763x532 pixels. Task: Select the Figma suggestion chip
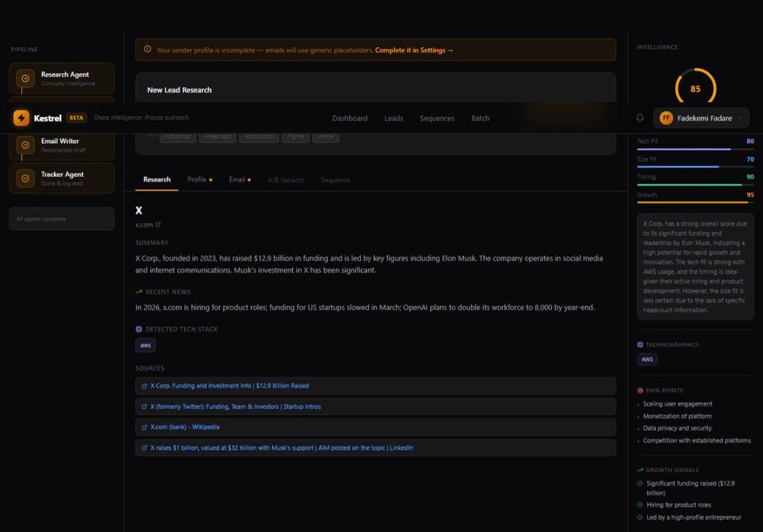(x=296, y=137)
